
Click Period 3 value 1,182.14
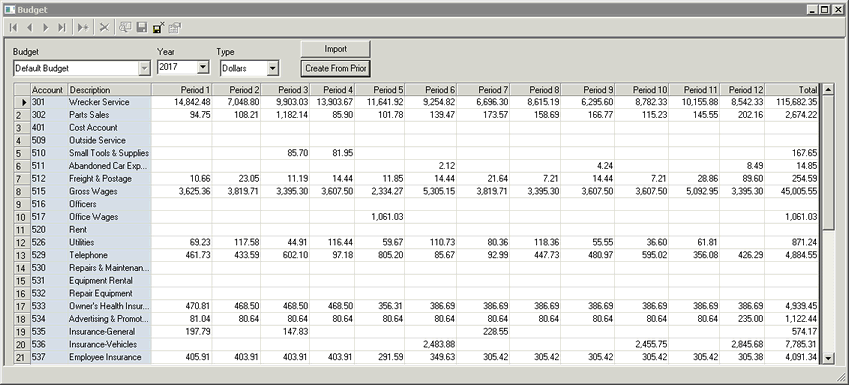point(285,115)
